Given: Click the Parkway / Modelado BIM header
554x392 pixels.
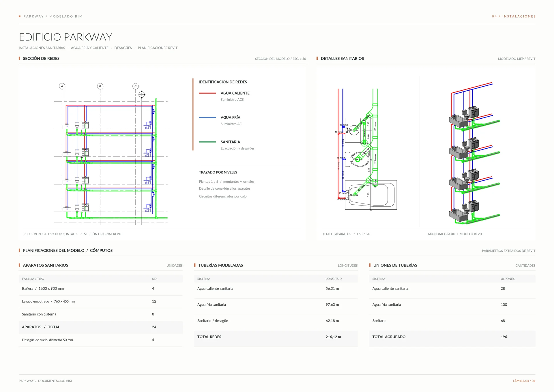Looking at the screenshot, I should click(53, 16).
